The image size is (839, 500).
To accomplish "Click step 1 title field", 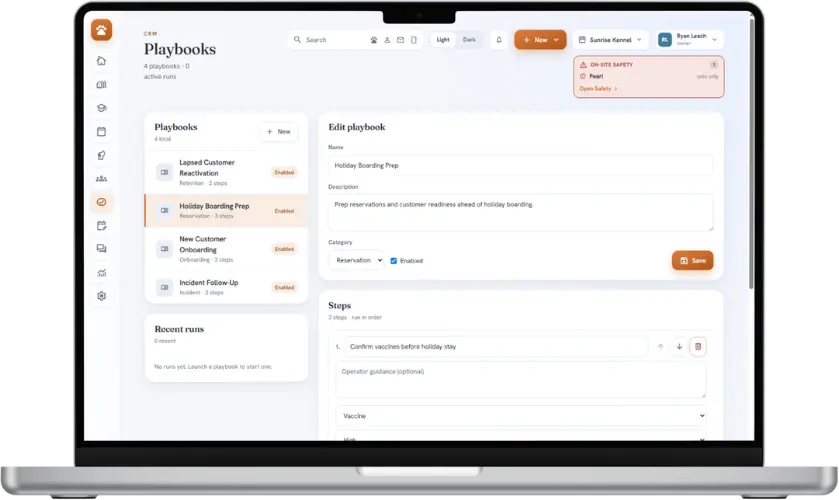I will tap(495, 347).
